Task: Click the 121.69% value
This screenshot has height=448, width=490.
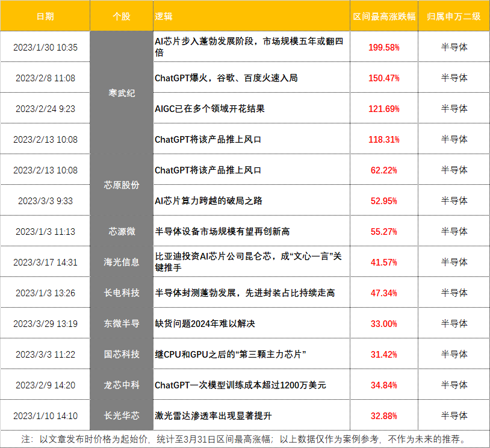Action: tap(383, 108)
